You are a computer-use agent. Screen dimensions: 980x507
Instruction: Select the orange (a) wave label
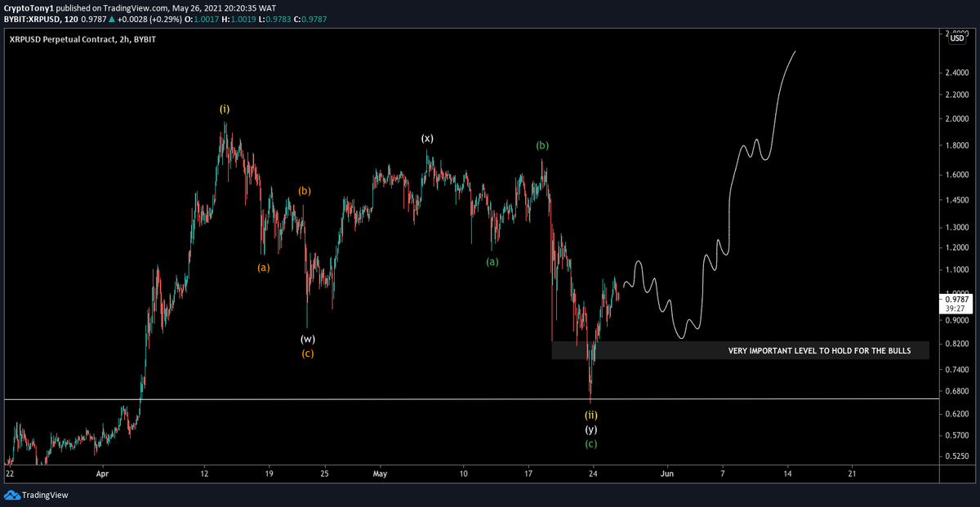tap(264, 267)
